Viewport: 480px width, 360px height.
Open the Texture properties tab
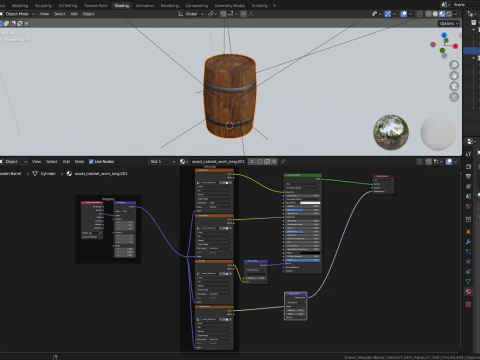click(468, 304)
